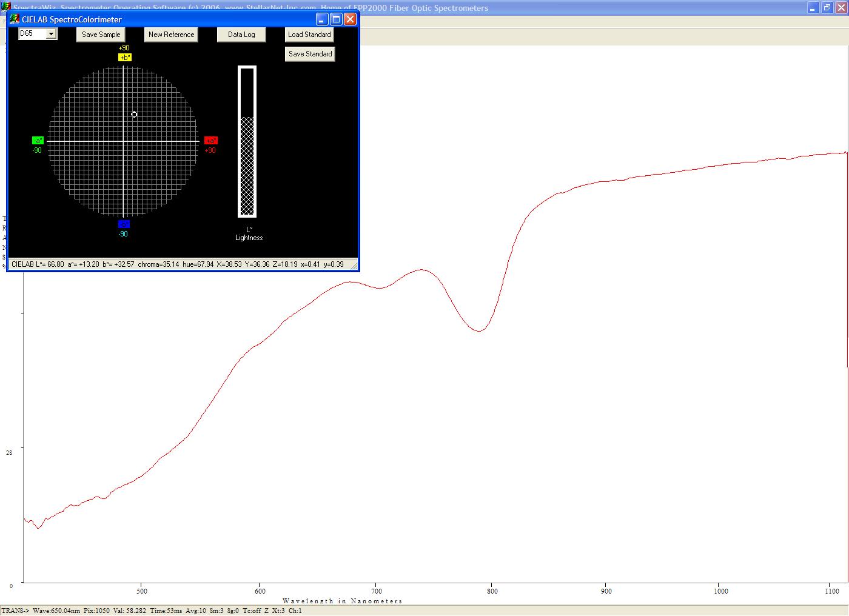
Task: Click the red +a* axis label
Action: click(x=210, y=141)
